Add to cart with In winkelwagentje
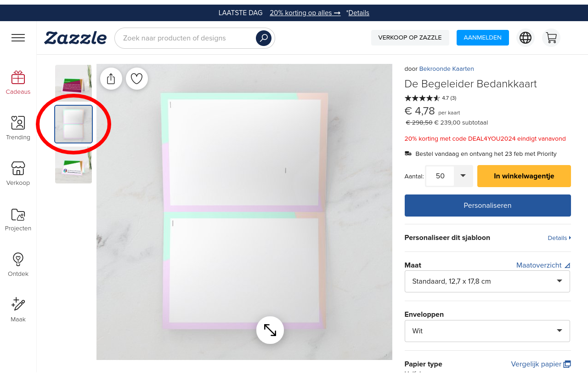This screenshot has width=588, height=377. pos(524,176)
